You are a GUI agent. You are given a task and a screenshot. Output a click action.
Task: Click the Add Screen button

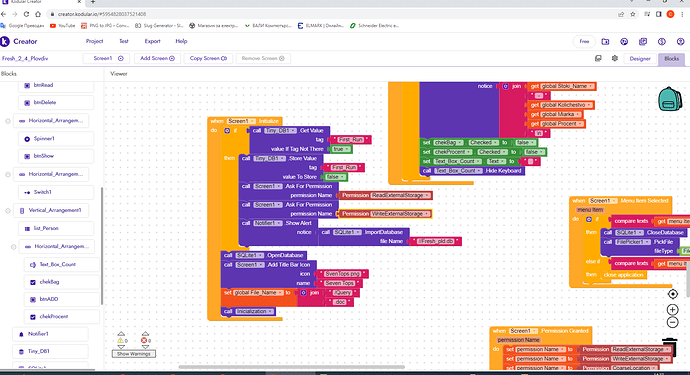pyautogui.click(x=157, y=59)
